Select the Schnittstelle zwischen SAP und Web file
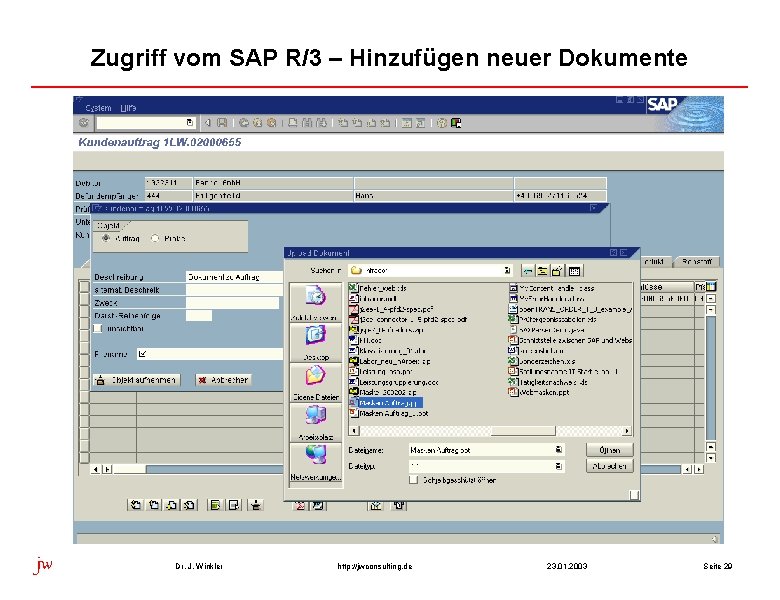Image resolution: width=780 pixels, height=600 pixels. pos(570,340)
